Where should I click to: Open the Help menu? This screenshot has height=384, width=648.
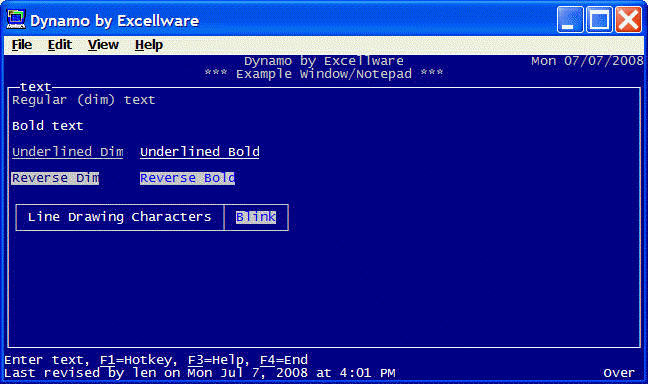click(x=149, y=45)
